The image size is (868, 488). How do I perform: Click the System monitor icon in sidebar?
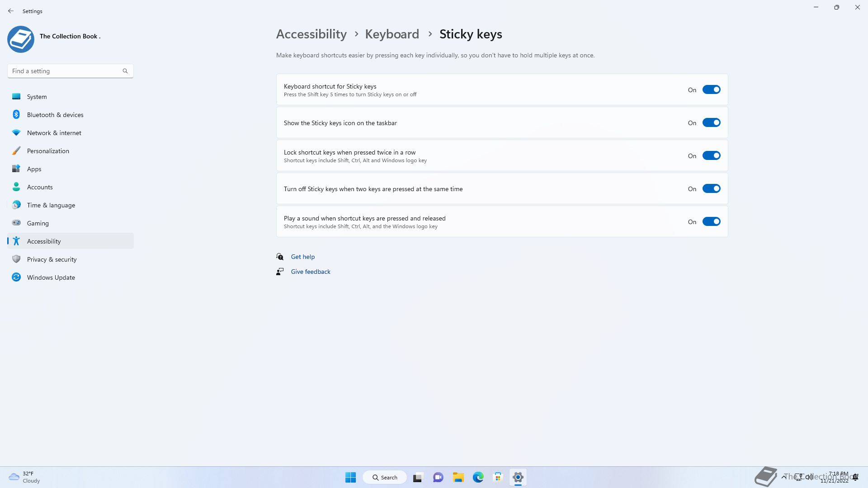(x=16, y=96)
